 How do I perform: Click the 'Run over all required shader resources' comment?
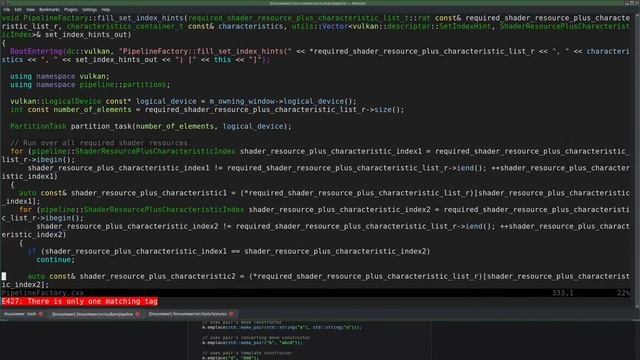(100, 143)
